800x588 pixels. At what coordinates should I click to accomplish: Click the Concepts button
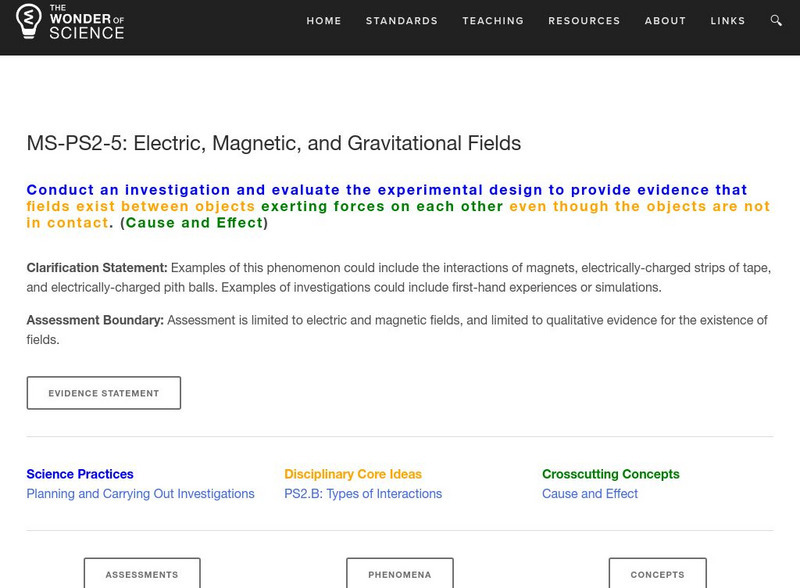[658, 574]
